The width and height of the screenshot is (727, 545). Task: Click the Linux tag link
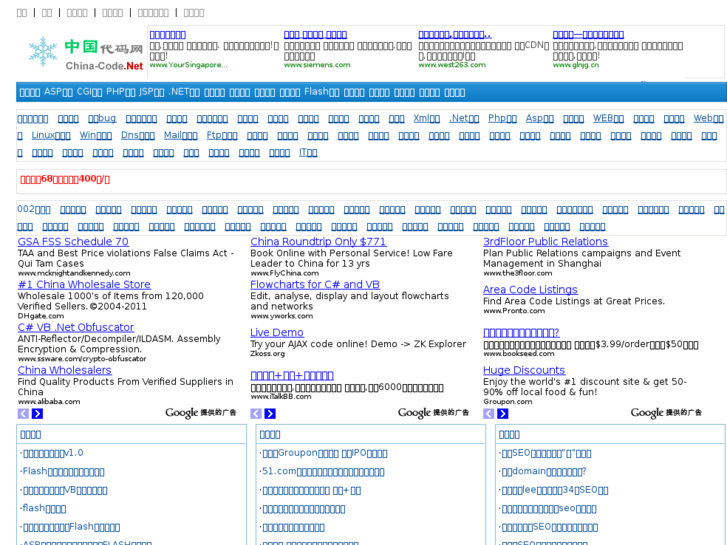(51, 135)
